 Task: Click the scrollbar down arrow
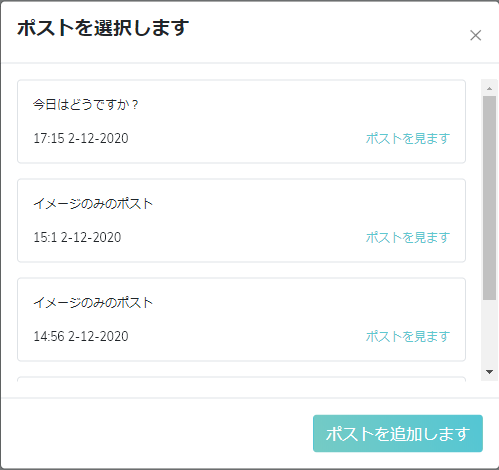click(489, 372)
